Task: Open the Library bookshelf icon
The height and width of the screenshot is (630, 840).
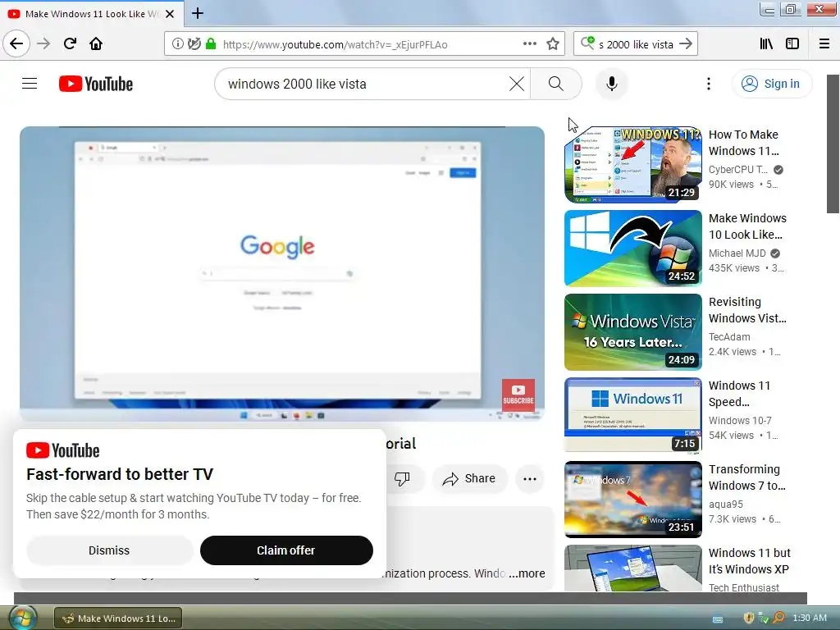Action: coord(766,43)
